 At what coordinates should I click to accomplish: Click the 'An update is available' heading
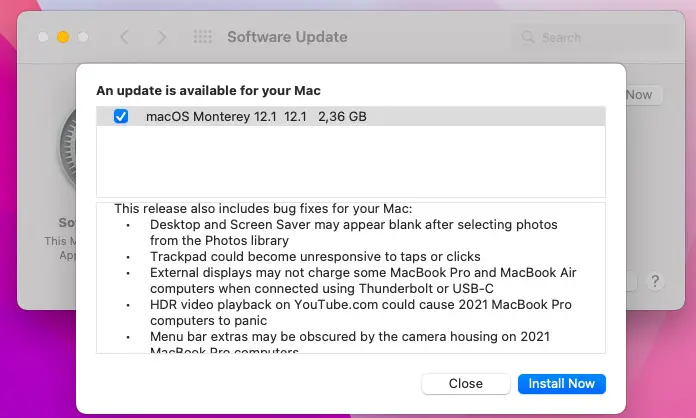208,90
